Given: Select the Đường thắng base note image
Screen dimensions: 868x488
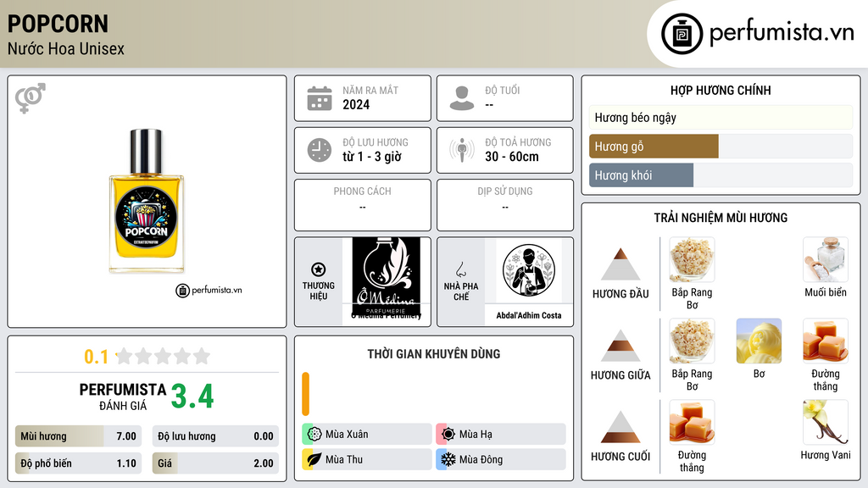Looking at the screenshot, I should 692,422.
